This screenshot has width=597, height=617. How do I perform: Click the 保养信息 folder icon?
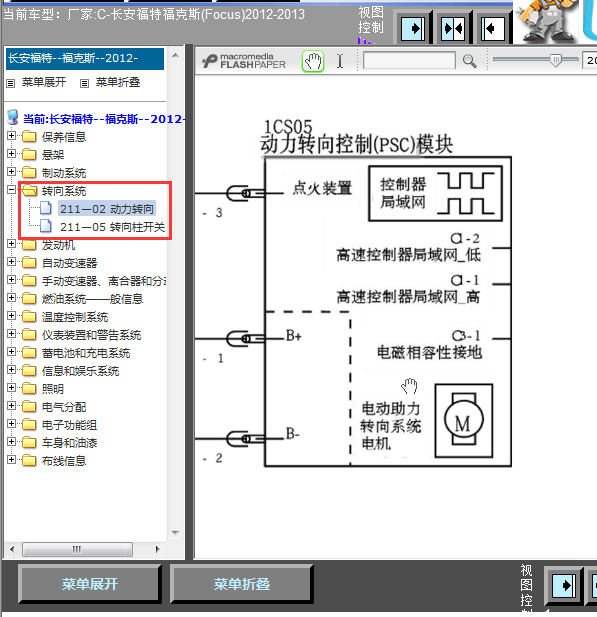coord(29,137)
